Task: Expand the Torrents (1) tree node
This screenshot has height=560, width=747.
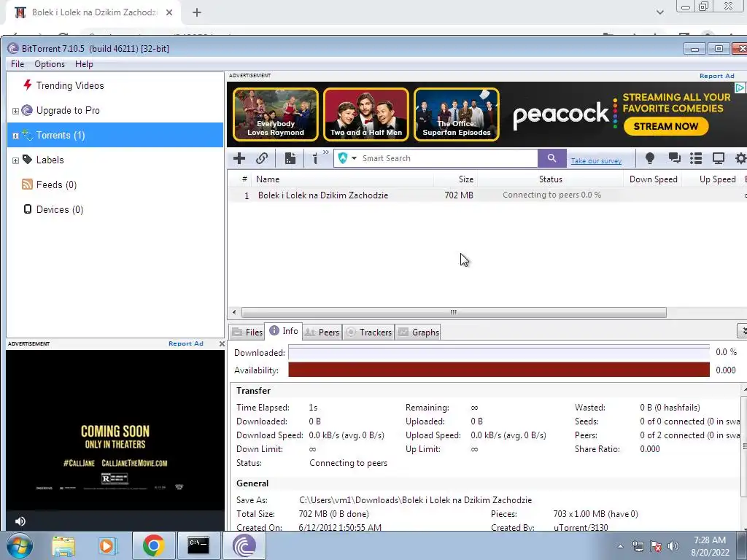Action: click(x=15, y=136)
